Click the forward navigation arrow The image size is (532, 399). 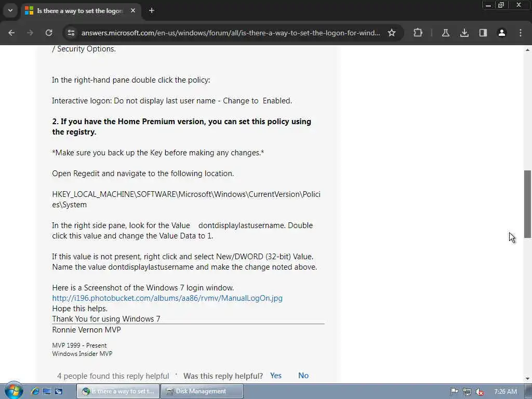30,33
